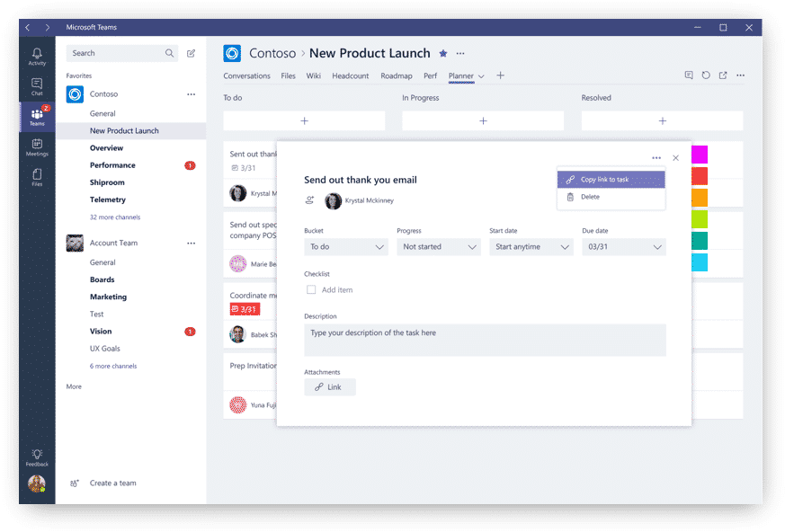
Task: Check the Add item checklist box
Action: (x=311, y=289)
